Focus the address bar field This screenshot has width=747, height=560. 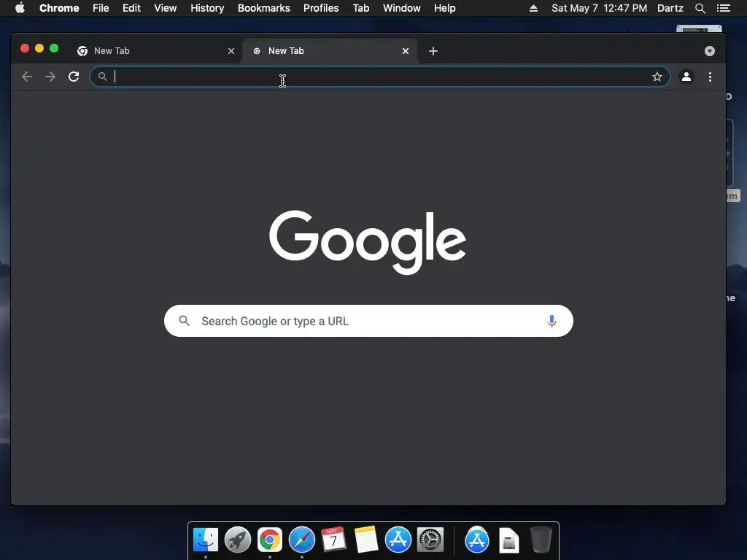379,77
